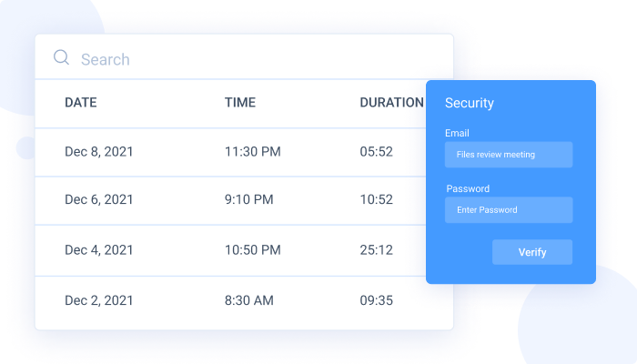Click the 10:52 duration value
The width and height of the screenshot is (637, 364).
point(377,200)
